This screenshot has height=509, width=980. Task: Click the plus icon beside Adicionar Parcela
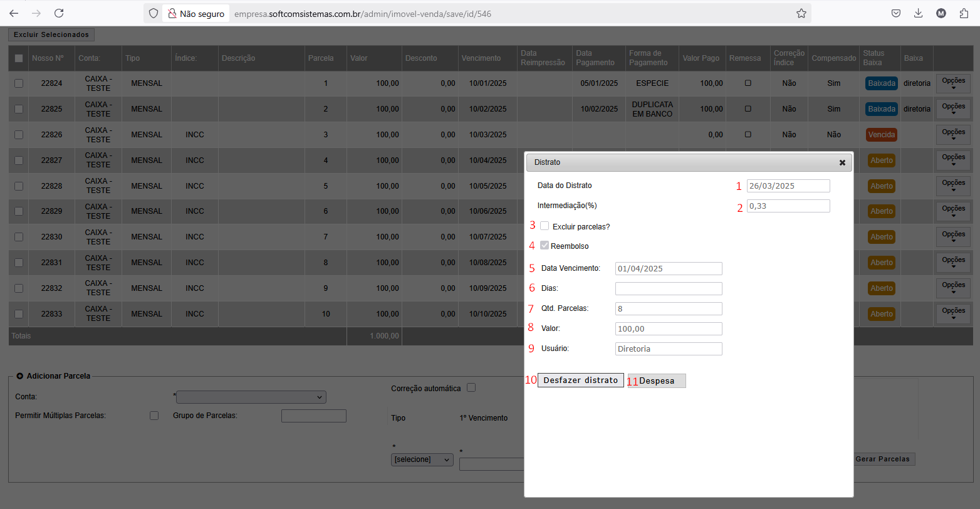click(20, 376)
